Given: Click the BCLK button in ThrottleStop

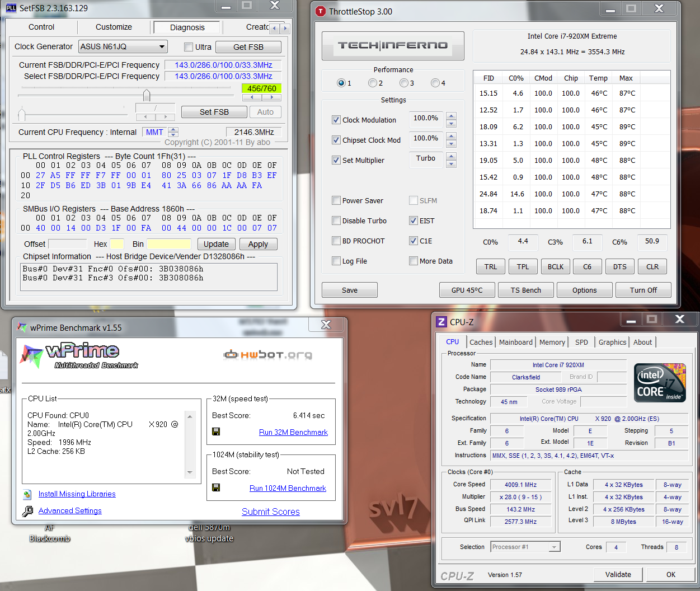Looking at the screenshot, I should click(x=556, y=266).
